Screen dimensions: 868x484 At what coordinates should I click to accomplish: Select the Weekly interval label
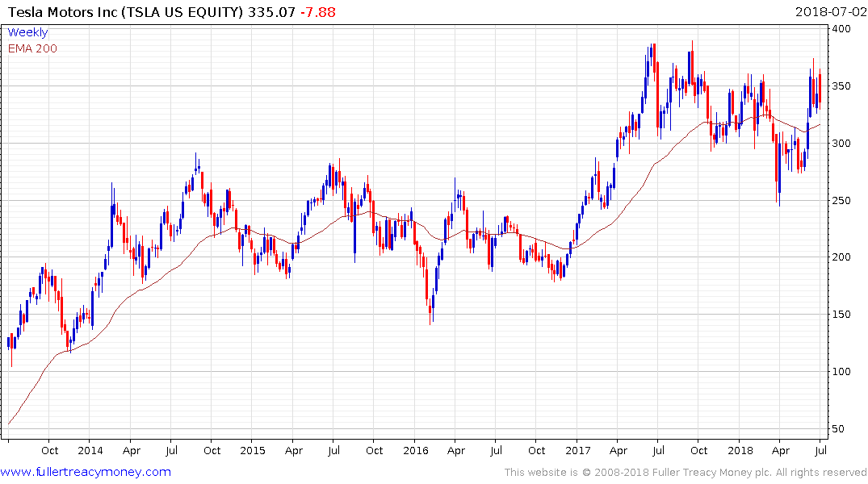pos(27,32)
